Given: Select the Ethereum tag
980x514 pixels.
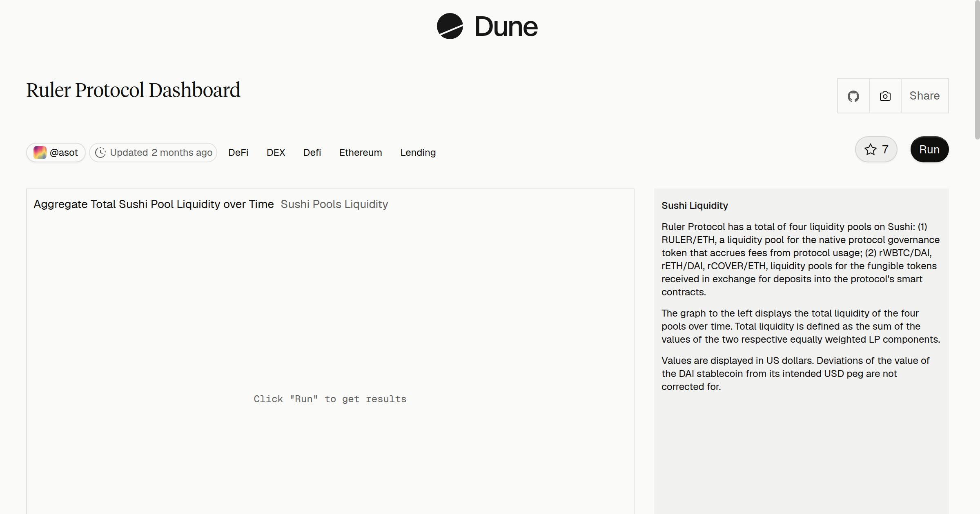Looking at the screenshot, I should (x=361, y=153).
